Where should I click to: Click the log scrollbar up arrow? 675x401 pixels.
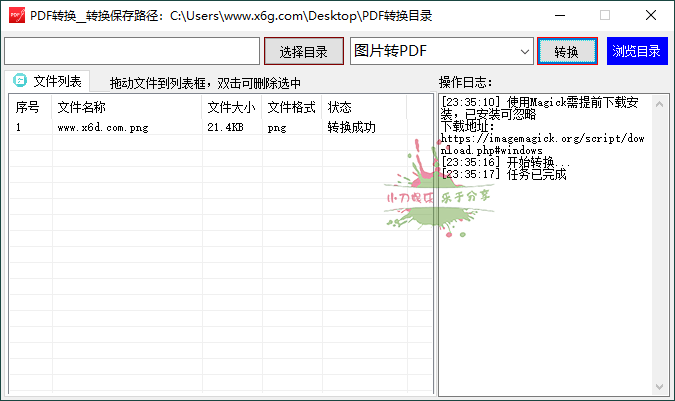point(660,102)
